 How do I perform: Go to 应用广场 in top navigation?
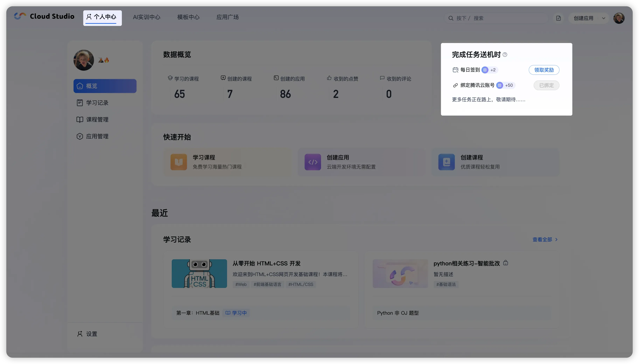click(227, 17)
